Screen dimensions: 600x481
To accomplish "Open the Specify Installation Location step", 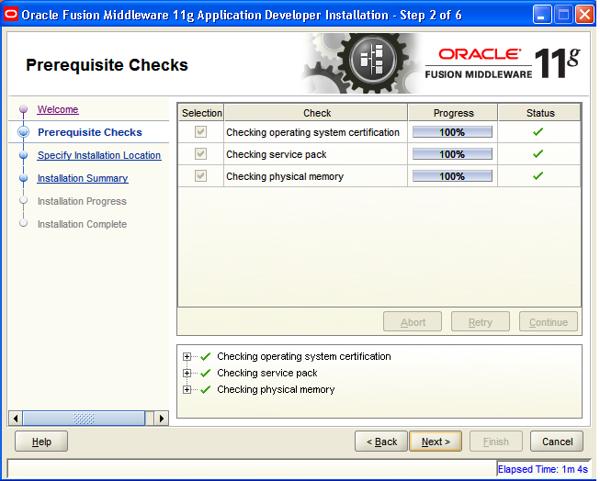I will point(98,155).
